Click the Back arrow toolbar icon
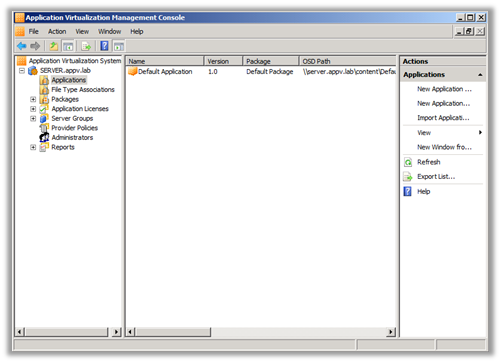The height and width of the screenshot is (363, 501). coord(22,46)
